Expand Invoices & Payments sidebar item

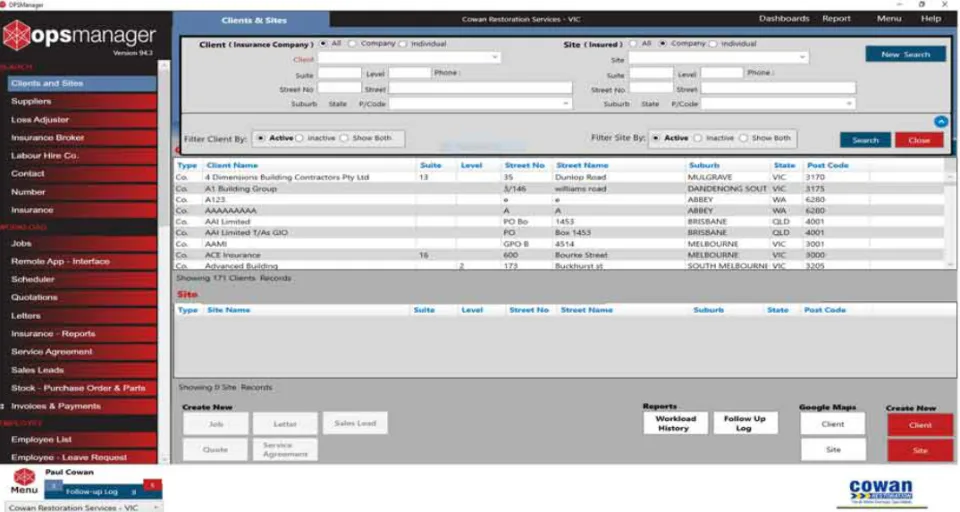(3, 406)
